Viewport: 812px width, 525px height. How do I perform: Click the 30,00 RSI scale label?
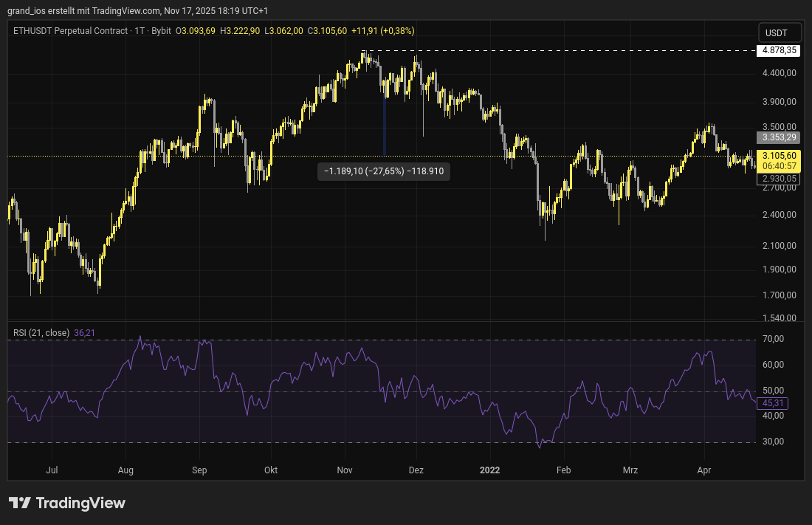[773, 442]
